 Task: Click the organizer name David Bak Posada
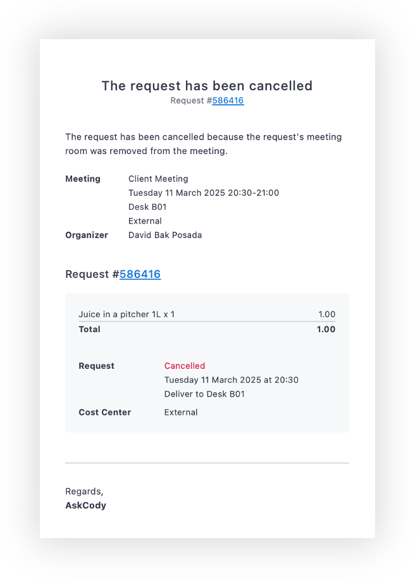165,235
